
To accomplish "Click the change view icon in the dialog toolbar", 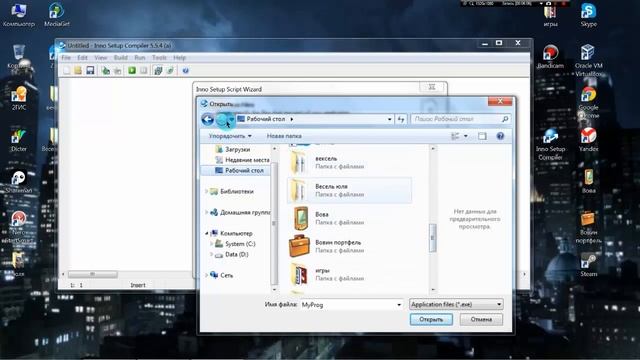I will [455, 136].
